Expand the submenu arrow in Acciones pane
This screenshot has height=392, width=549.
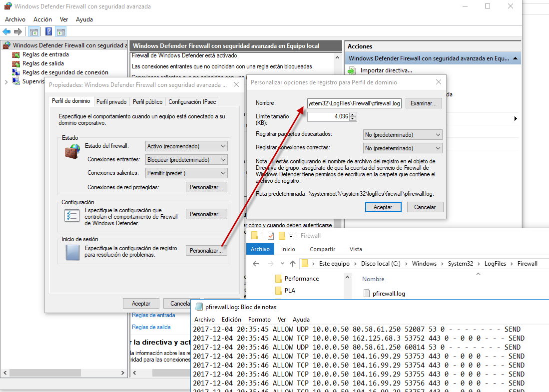[x=516, y=119]
